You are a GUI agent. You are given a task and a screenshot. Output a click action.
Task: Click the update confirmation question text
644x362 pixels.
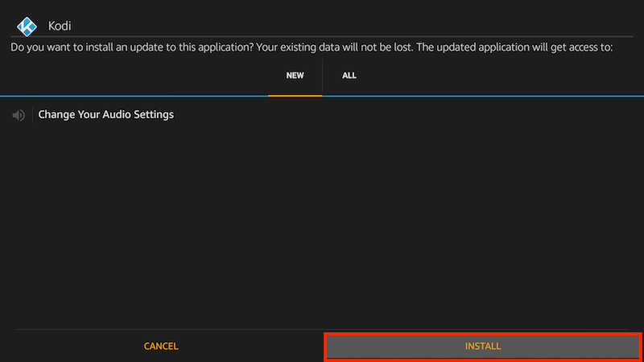click(132, 47)
